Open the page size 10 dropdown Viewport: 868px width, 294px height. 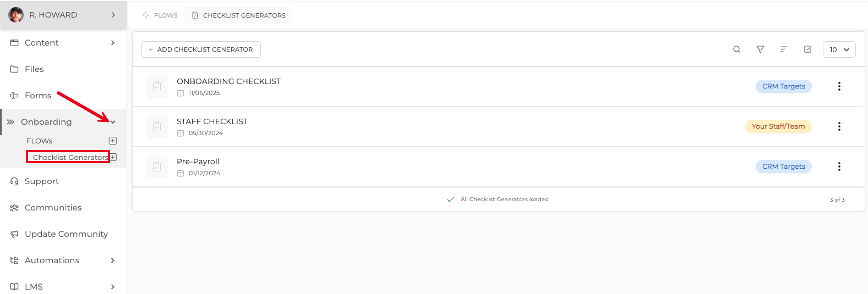(x=839, y=49)
